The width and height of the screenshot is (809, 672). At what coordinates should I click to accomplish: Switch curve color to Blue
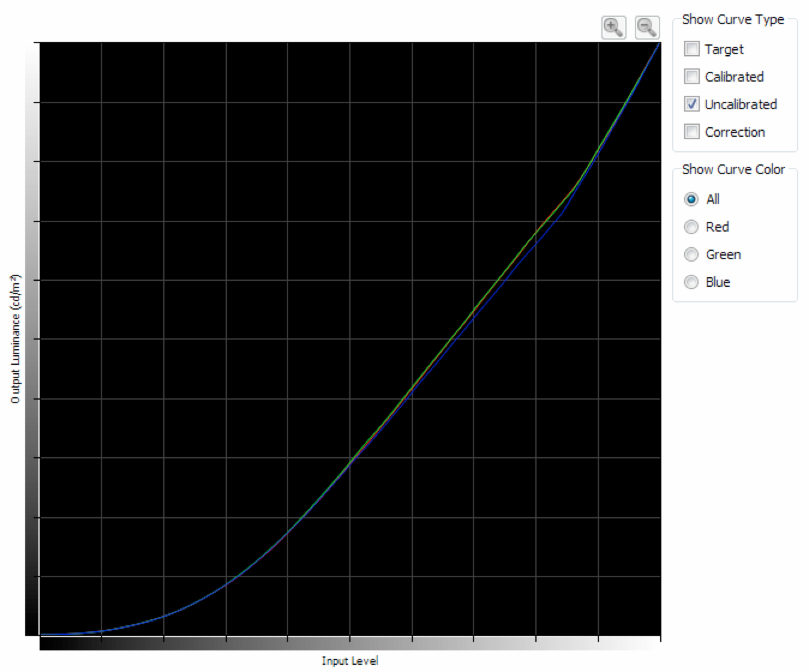point(692,282)
